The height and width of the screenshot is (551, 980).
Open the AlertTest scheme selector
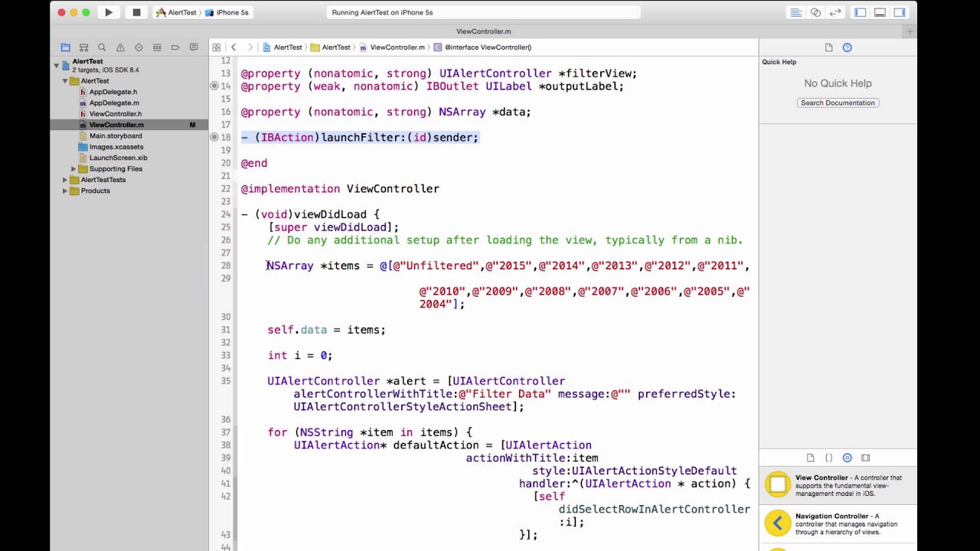coord(175,12)
